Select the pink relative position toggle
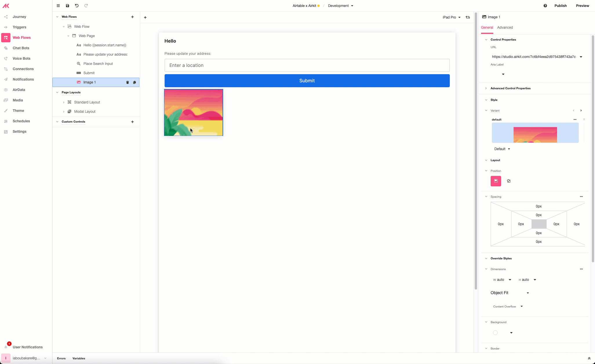This screenshot has height=364, width=595. pyautogui.click(x=496, y=181)
